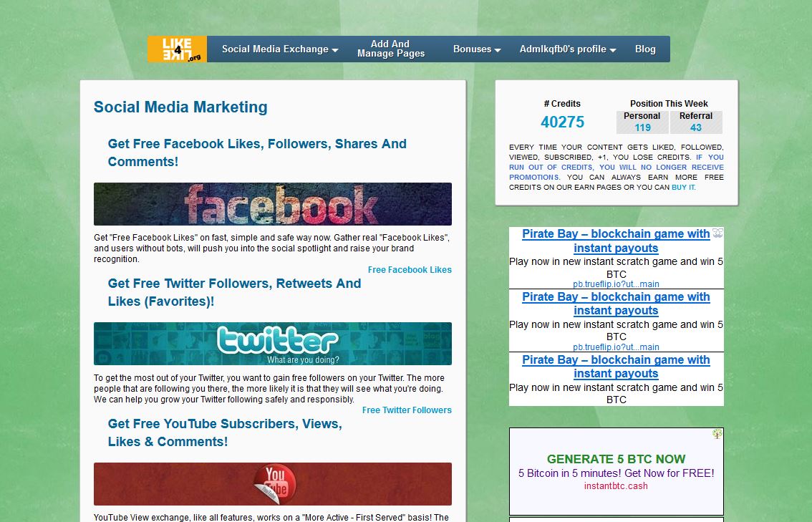Expand the Social Media Exchange dropdown
The width and height of the screenshot is (812, 522).
(279, 49)
